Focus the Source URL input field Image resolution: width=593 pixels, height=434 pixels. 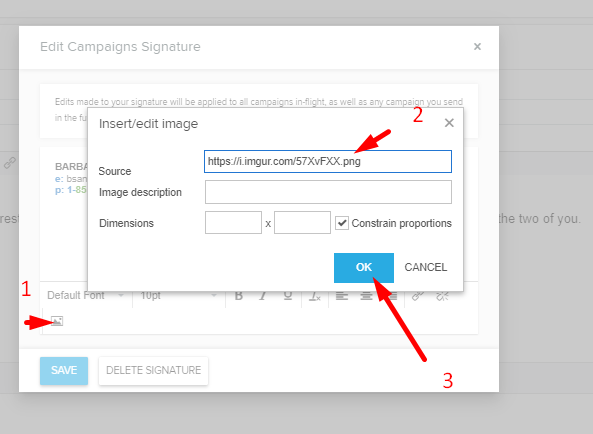[x=328, y=161]
